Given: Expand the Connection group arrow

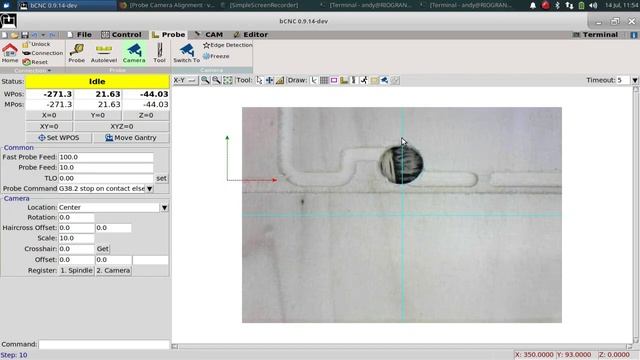Looking at the screenshot, I should pyautogui.click(x=49, y=71).
